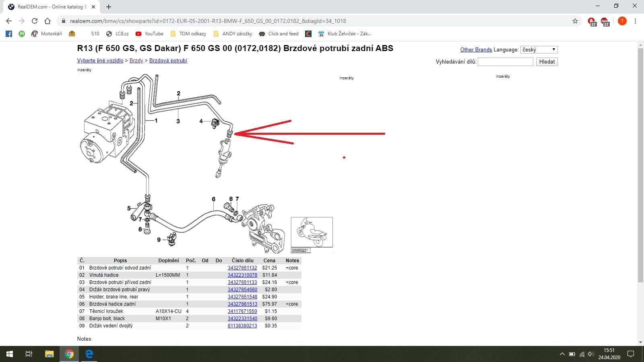Open the YouTube bookmark

(149, 34)
